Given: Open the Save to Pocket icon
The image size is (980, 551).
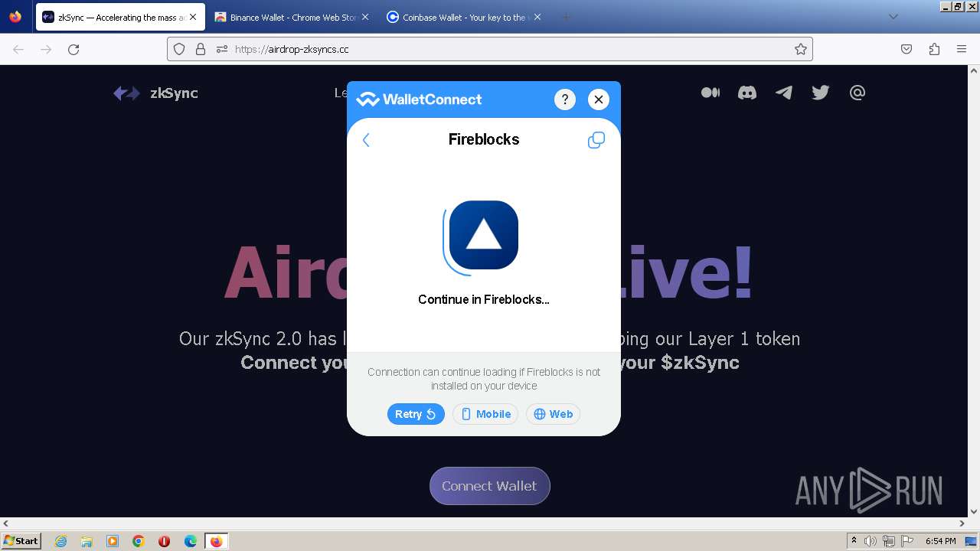Looking at the screenshot, I should (x=906, y=49).
